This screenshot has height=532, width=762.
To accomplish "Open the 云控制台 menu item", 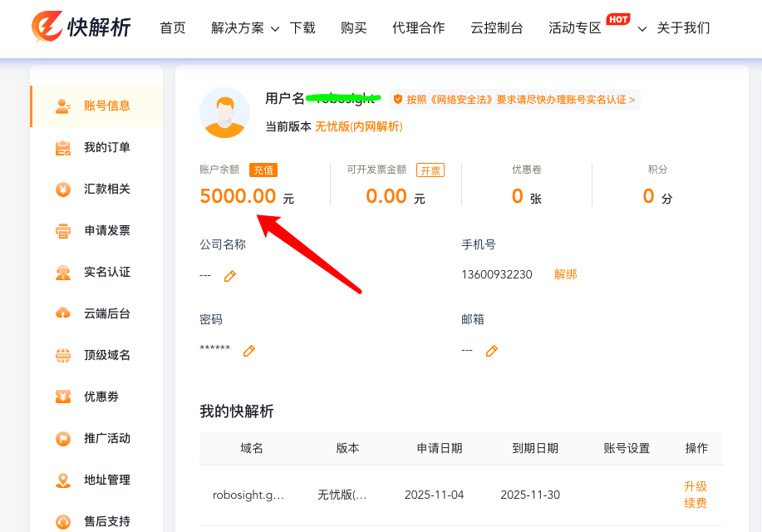I will [496, 28].
